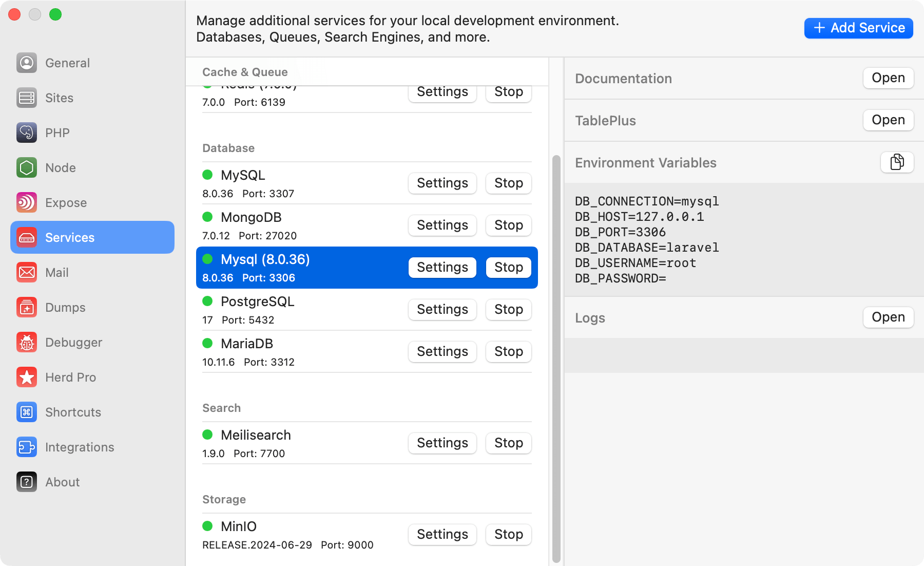This screenshot has width=924, height=566.
Task: Open TablePlus for the selected service
Action: [888, 120]
